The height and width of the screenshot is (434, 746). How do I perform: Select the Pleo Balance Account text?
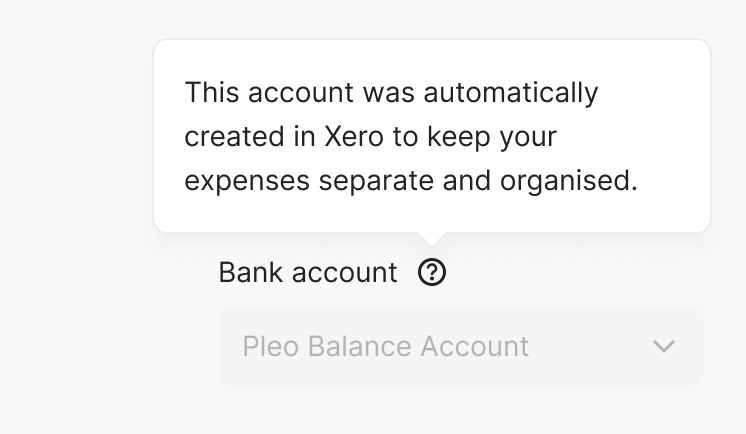tap(385, 346)
